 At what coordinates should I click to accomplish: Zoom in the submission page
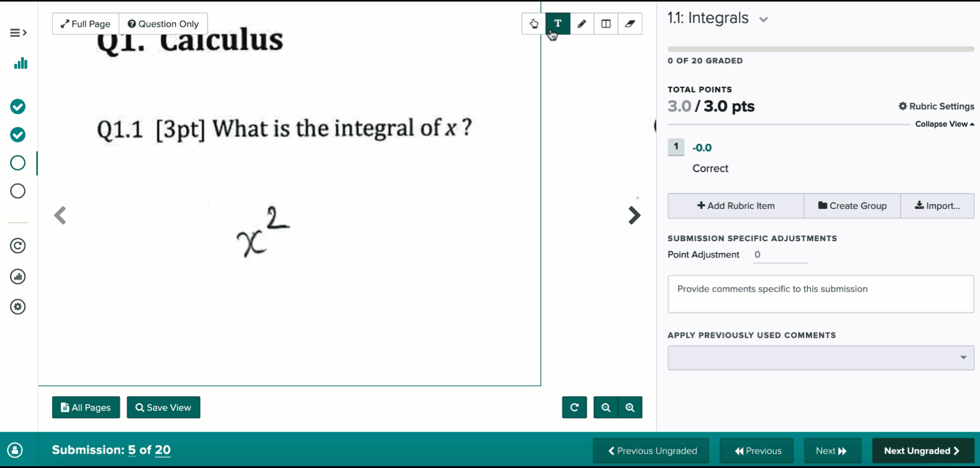[630, 407]
